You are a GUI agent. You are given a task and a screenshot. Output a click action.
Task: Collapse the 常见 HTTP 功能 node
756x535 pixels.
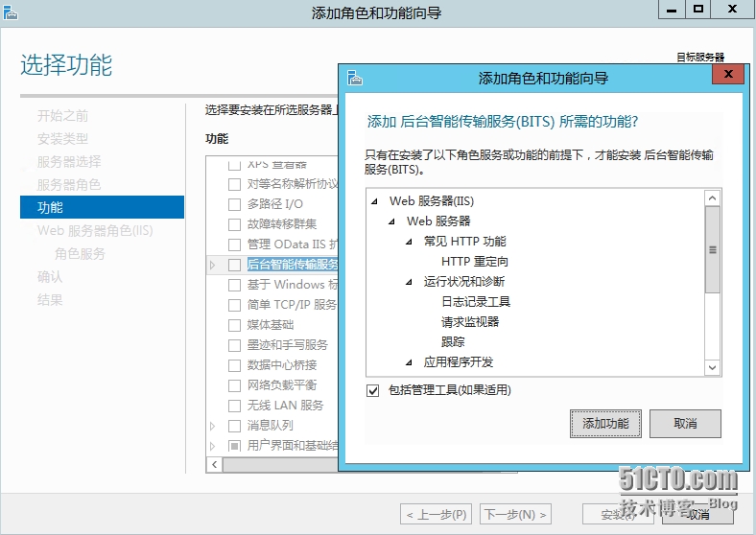click(x=410, y=242)
